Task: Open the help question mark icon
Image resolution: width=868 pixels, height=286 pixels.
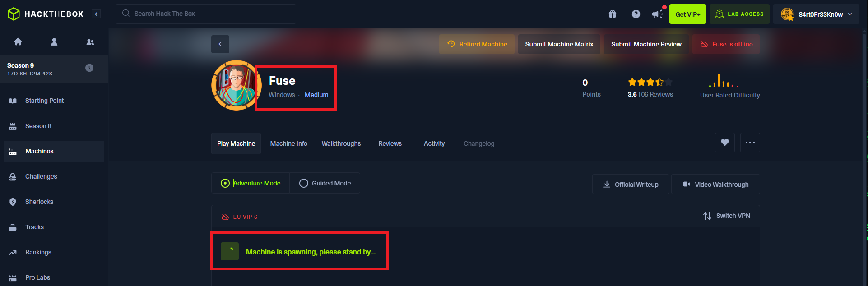Action: point(636,14)
